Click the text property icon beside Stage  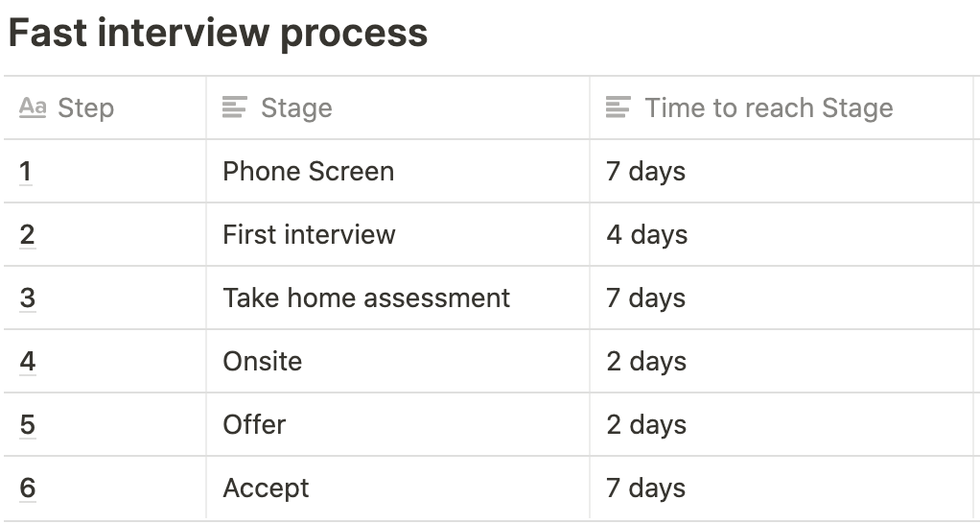tap(235, 107)
